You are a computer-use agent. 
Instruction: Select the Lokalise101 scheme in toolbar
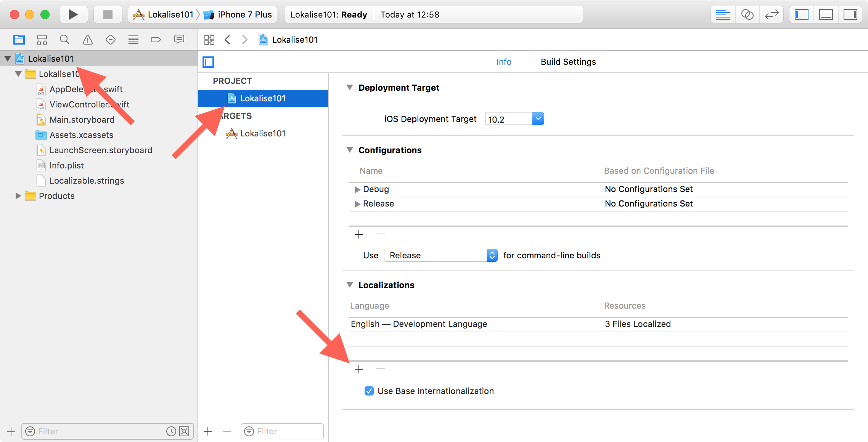coord(163,14)
